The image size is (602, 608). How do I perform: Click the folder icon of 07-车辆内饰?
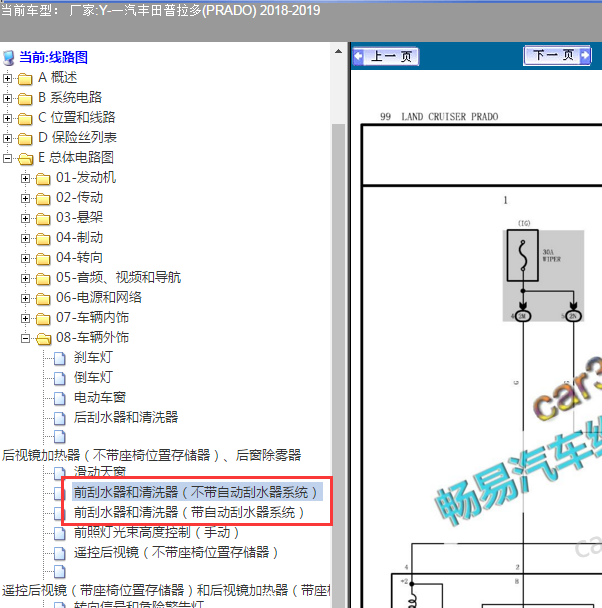click(x=43, y=319)
